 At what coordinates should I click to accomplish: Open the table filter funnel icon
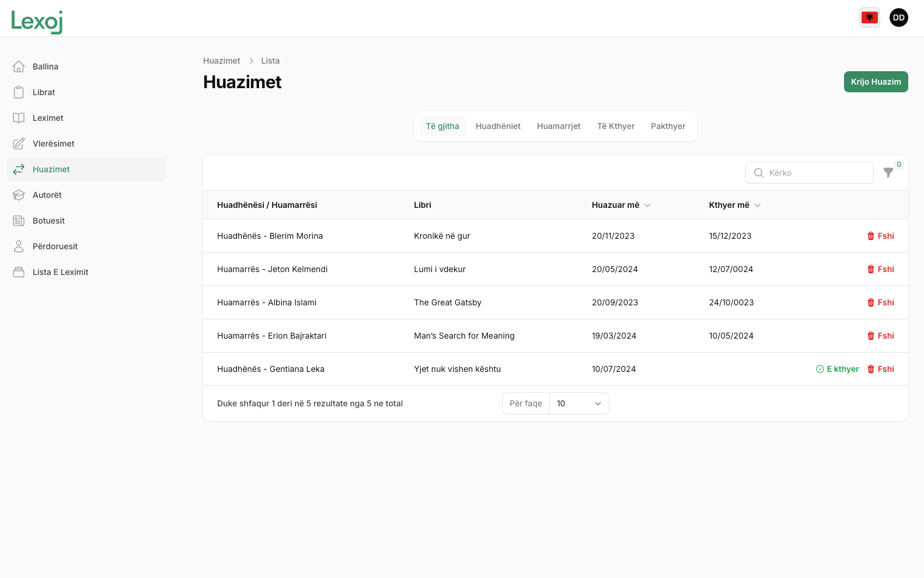click(888, 173)
